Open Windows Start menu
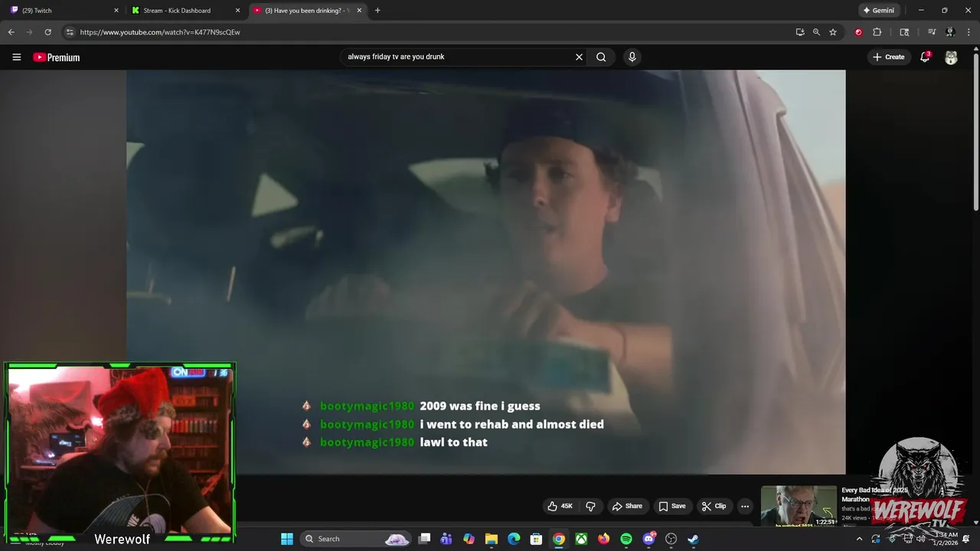The image size is (980, 551). coord(287,539)
